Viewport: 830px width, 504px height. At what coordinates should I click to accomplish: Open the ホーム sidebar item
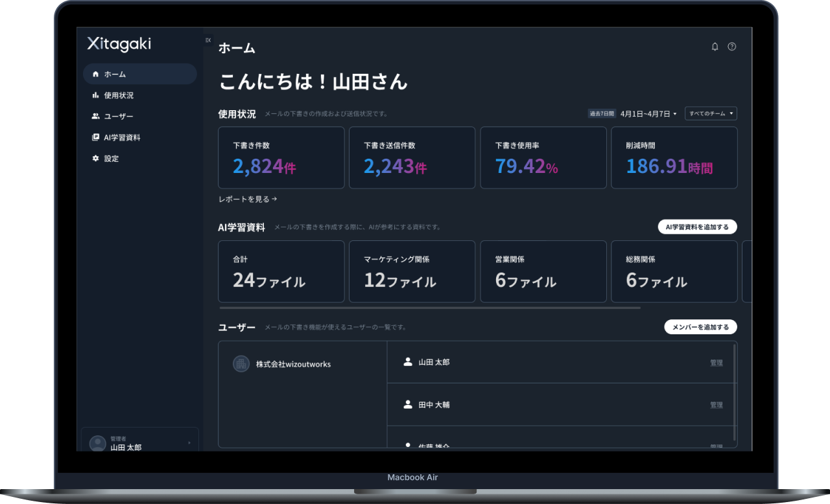[x=139, y=74]
